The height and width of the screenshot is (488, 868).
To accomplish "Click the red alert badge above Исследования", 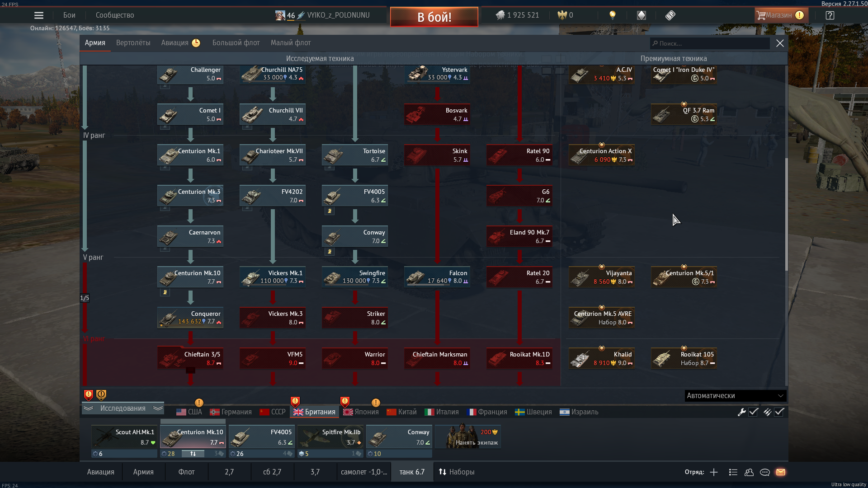I will pyautogui.click(x=89, y=395).
